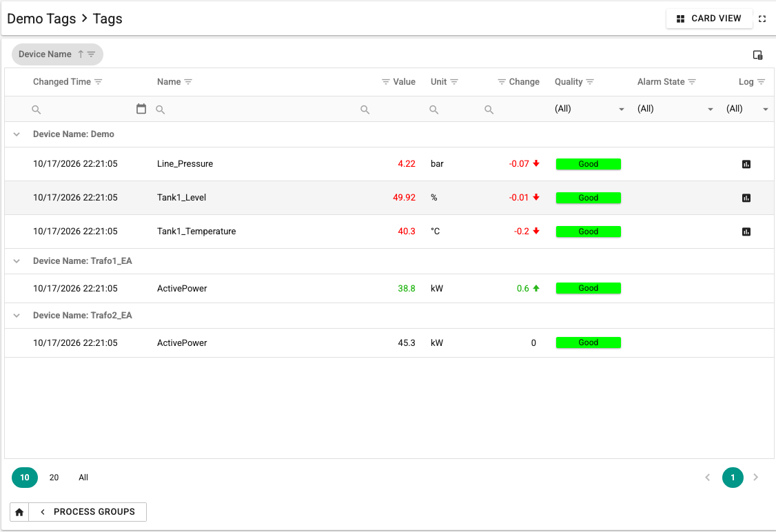Collapse the Device Name: Trafo1_EA group
This screenshot has height=532, width=776.
click(x=17, y=261)
